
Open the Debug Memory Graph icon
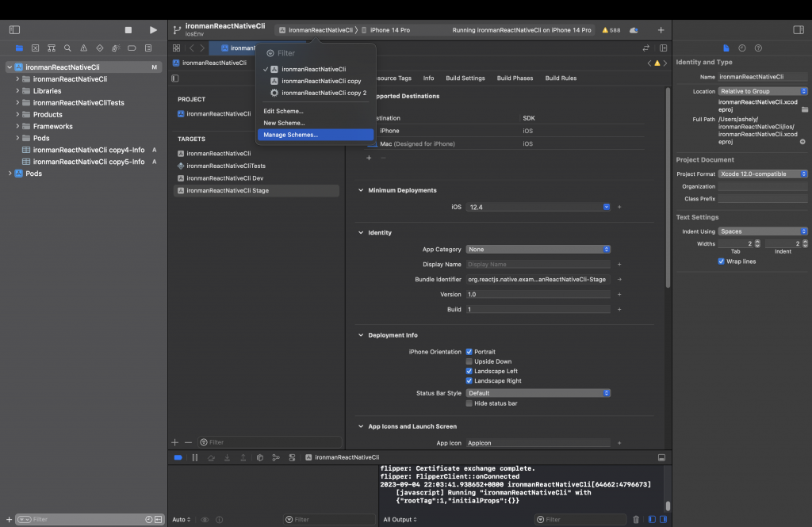pos(275,457)
